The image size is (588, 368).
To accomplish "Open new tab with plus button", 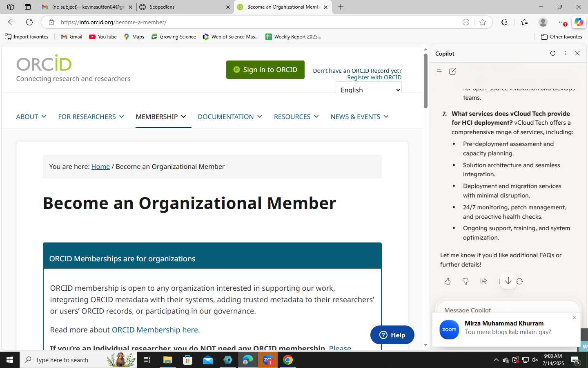I will point(341,7).
